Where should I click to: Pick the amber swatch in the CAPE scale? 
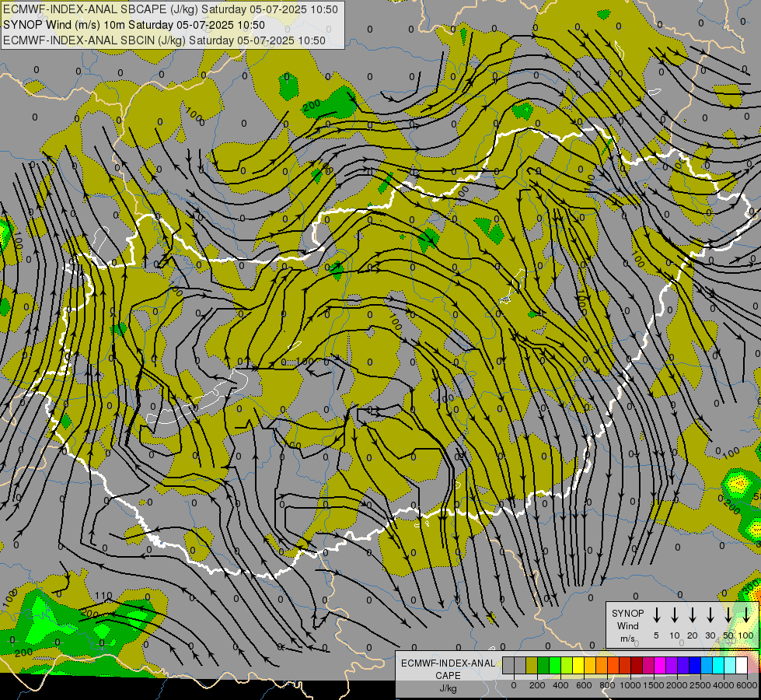point(590,665)
